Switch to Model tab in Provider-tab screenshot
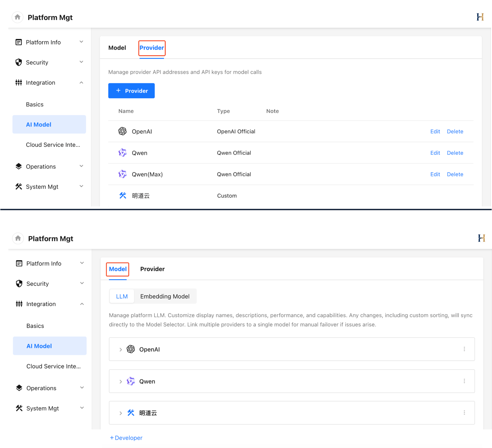This screenshot has width=492, height=448. (x=117, y=48)
